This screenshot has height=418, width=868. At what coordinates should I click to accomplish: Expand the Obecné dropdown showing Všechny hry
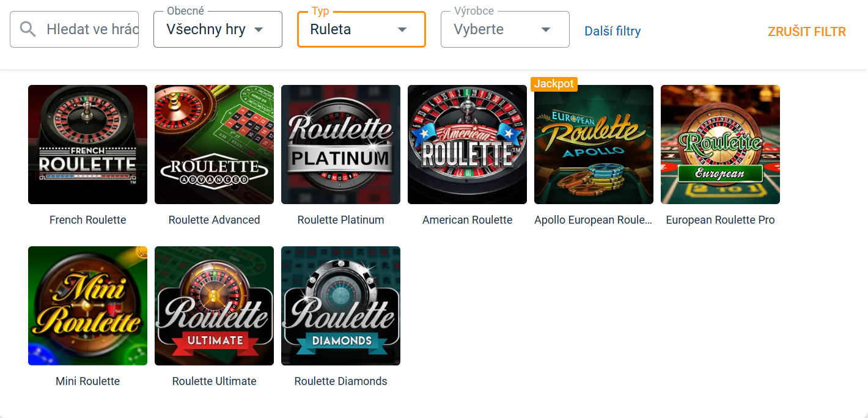[x=218, y=29]
